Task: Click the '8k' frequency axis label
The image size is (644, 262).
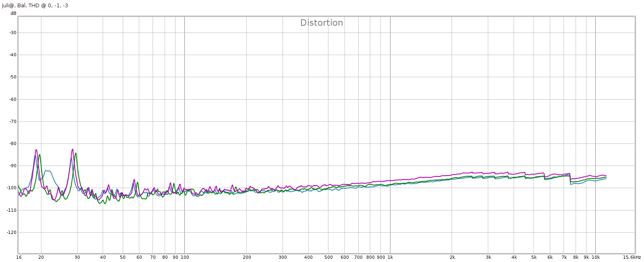Action: [576, 258]
